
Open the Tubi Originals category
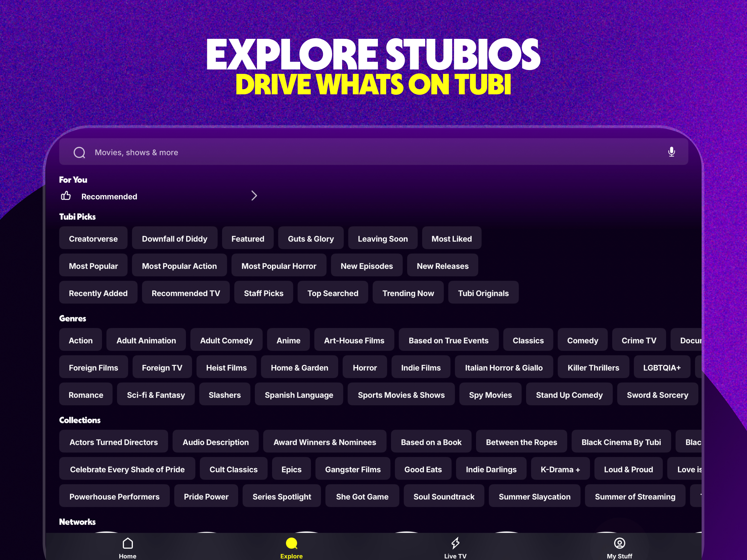point(483,293)
